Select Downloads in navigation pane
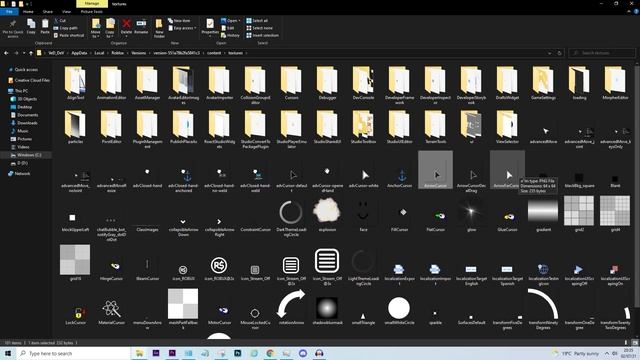This screenshot has height=360, width=640. [24, 123]
